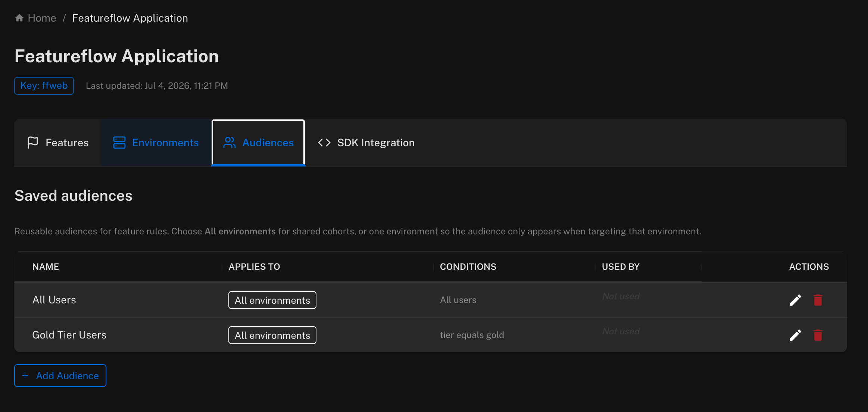Click 'Not used' in All Users row
This screenshot has width=868, height=412.
(x=621, y=296)
